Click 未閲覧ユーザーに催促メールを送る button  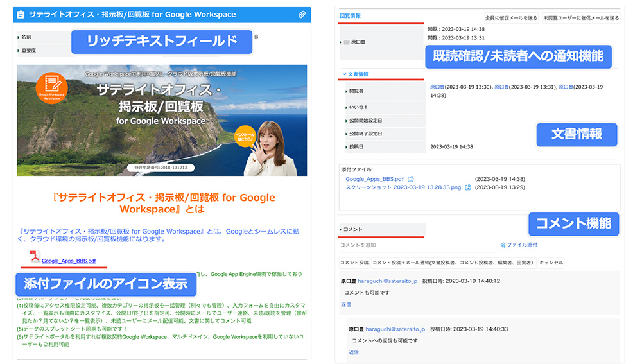click(581, 18)
